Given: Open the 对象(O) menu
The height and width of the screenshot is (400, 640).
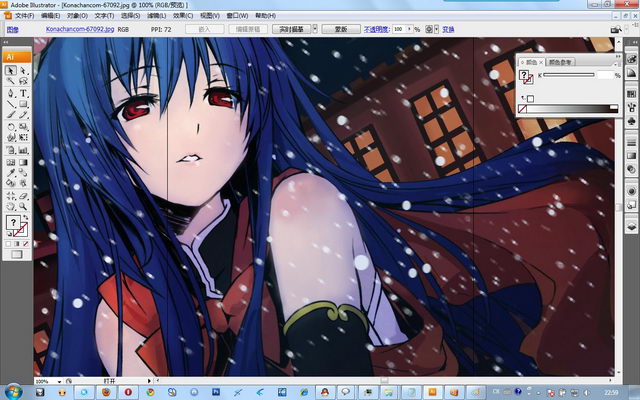Looking at the screenshot, I should point(77,16).
